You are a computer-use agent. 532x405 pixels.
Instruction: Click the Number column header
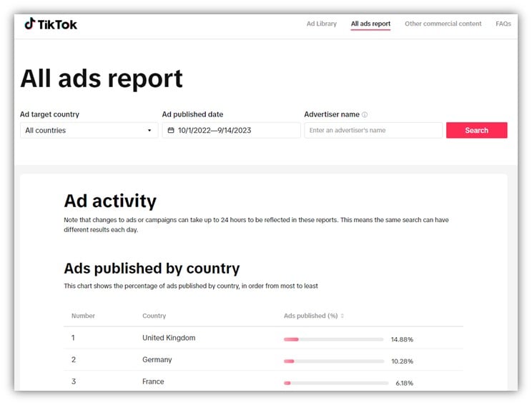[83, 316]
